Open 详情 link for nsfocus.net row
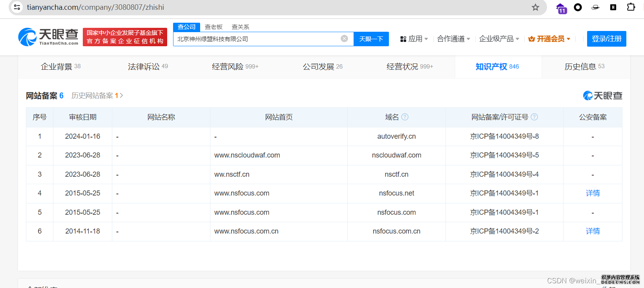This screenshot has height=288, width=644. [592, 193]
